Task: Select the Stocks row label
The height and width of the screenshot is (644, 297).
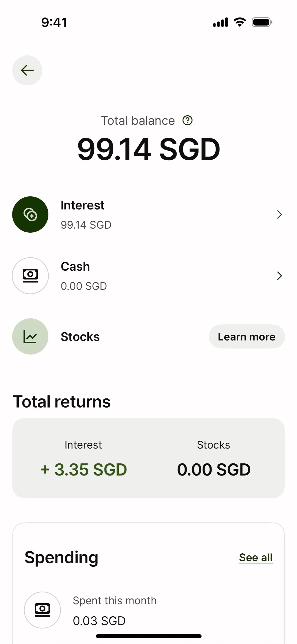Action: [x=80, y=337]
